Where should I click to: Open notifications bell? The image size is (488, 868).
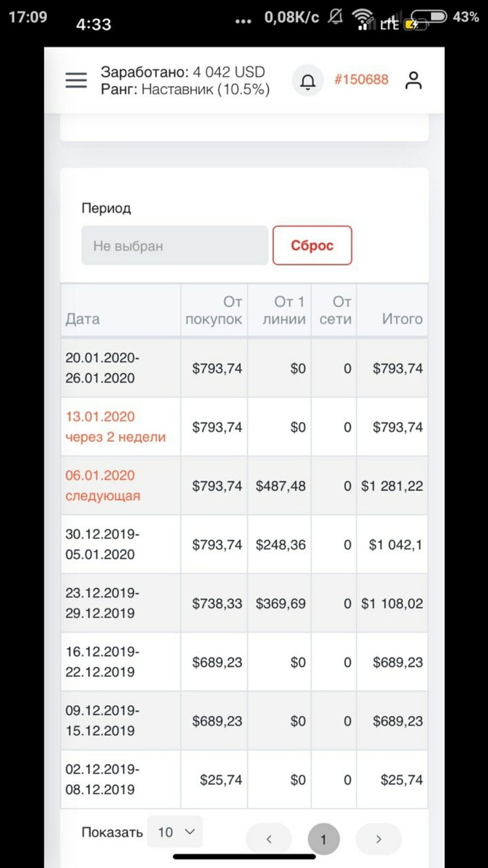(308, 80)
